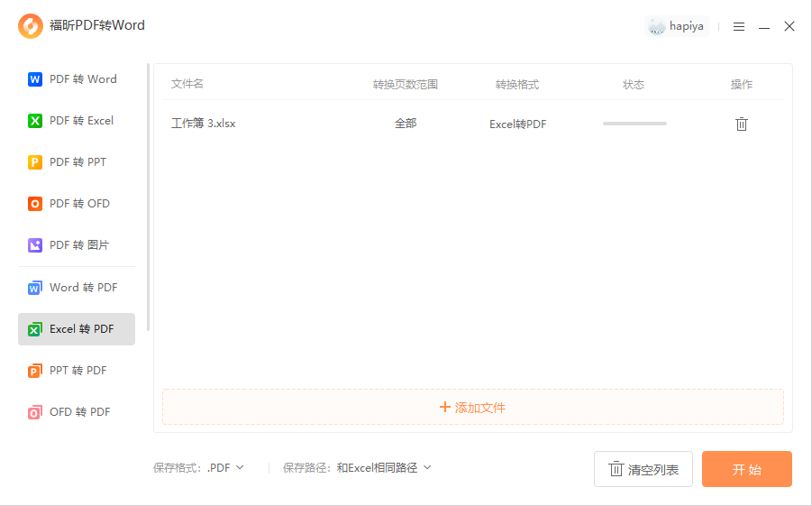Click the trash icon inside 清空列表 button

pos(616,469)
